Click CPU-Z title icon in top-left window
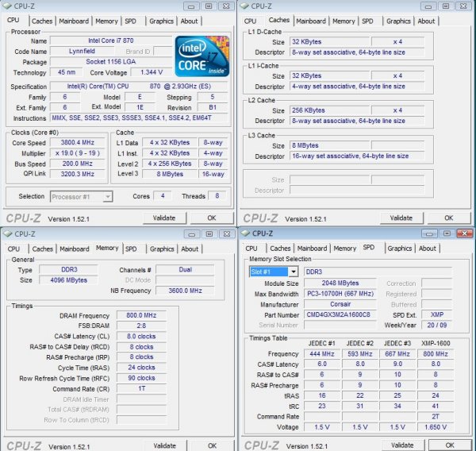 [7, 6]
